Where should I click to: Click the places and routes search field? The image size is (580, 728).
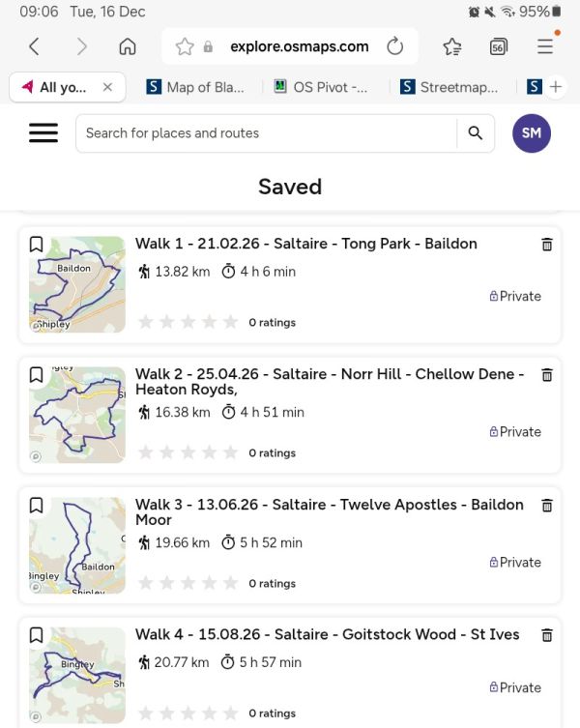[266, 133]
